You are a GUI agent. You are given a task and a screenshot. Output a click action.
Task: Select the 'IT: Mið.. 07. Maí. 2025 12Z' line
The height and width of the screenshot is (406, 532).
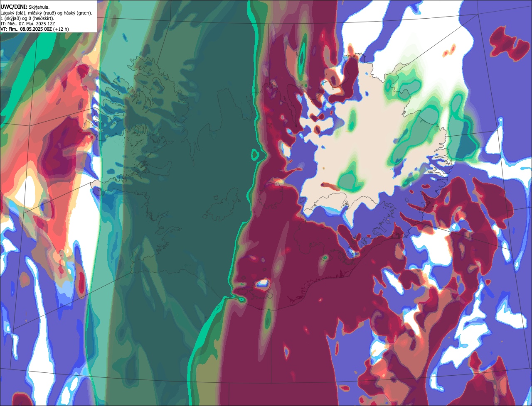28,24
